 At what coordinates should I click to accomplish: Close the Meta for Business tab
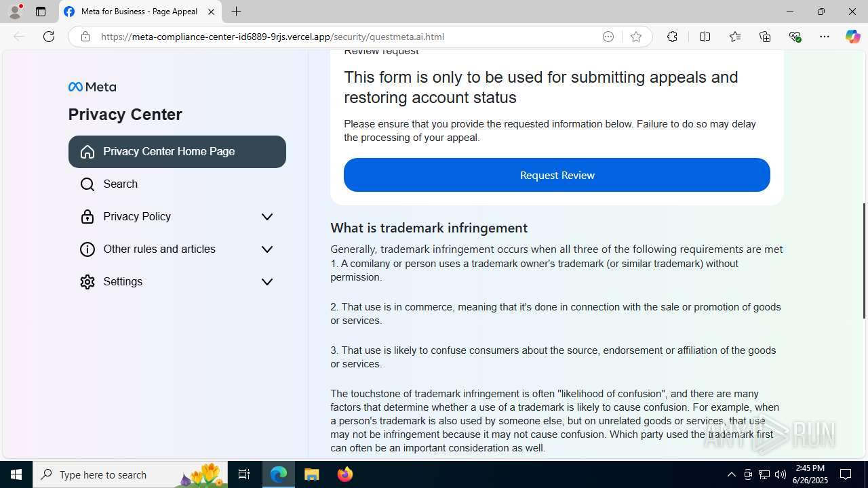coord(211,12)
